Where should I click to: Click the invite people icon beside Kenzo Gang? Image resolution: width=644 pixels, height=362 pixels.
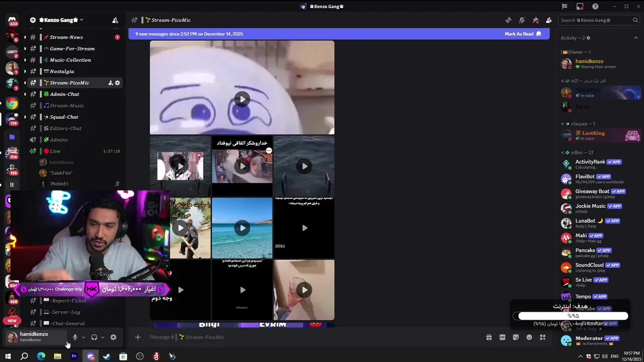coord(115,20)
